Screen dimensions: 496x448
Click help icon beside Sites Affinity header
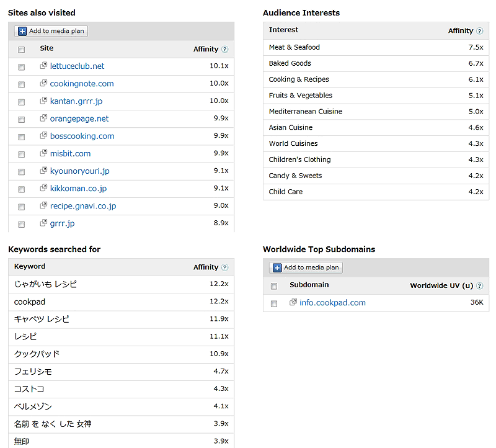pyautogui.click(x=224, y=49)
